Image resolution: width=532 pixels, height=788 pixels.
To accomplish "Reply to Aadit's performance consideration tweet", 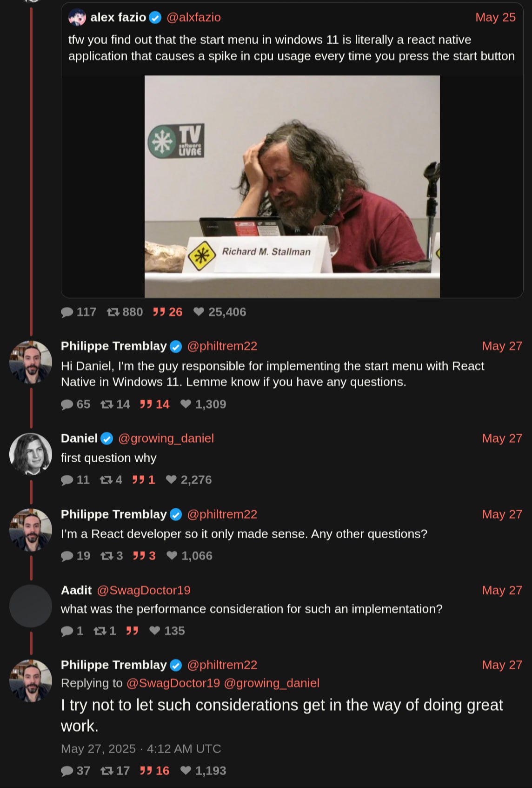I will pos(67,631).
